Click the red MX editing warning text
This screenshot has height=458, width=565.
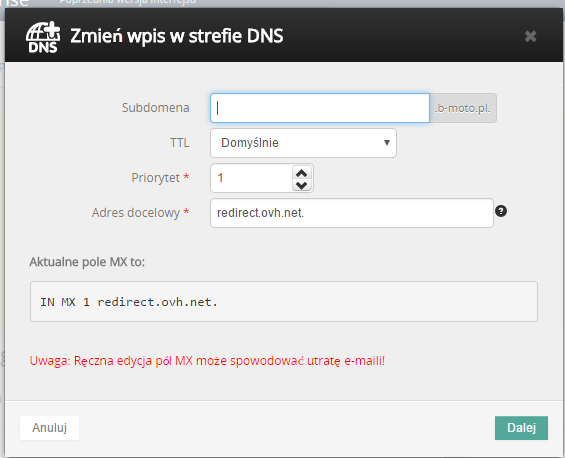click(207, 361)
